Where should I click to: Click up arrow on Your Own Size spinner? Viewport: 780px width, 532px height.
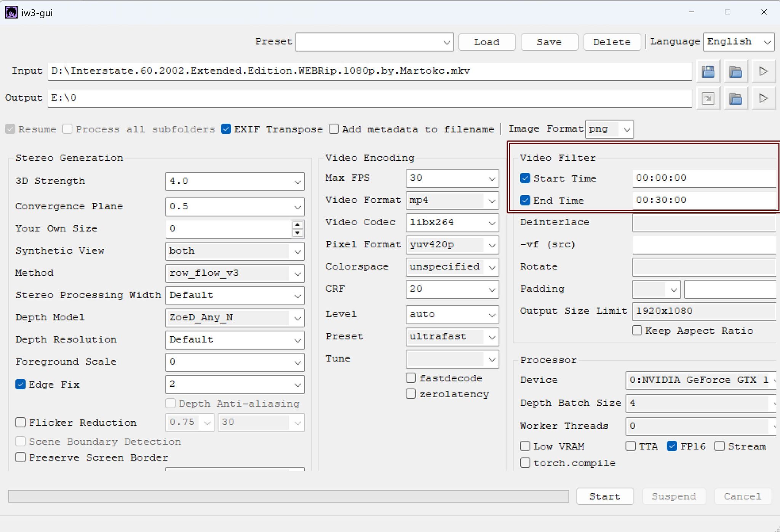pyautogui.click(x=297, y=225)
